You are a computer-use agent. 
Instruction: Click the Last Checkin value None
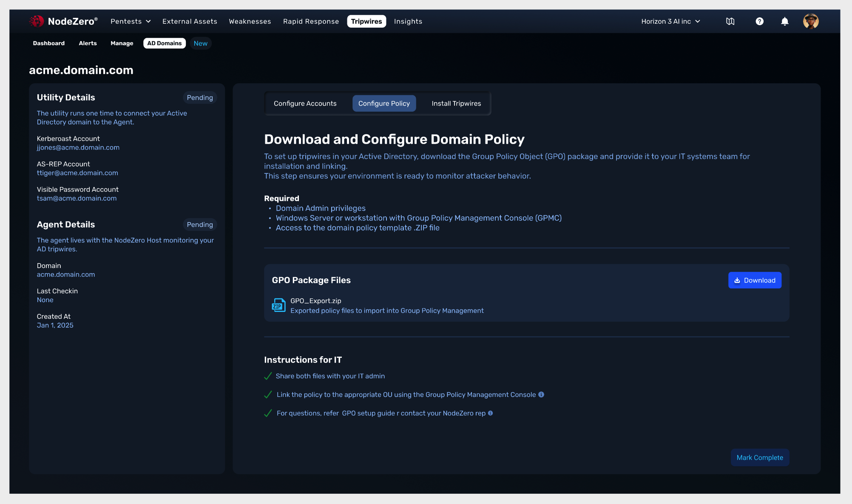point(45,300)
